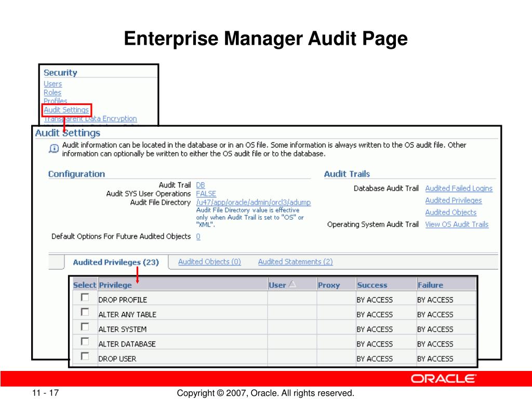Image resolution: width=532 pixels, height=399 pixels.
Task: Open Transparent Data Encryption link
Action: tap(90, 119)
